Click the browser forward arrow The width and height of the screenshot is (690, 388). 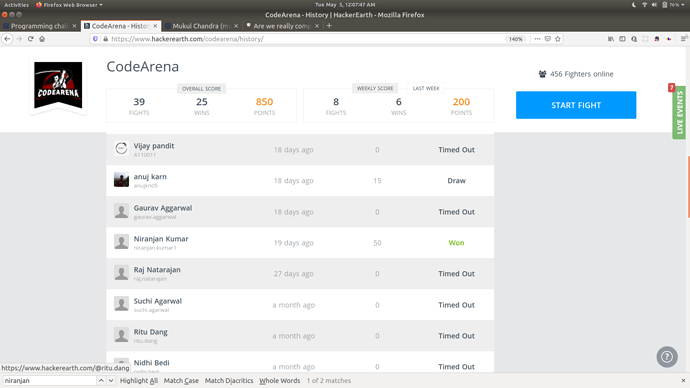(19, 39)
